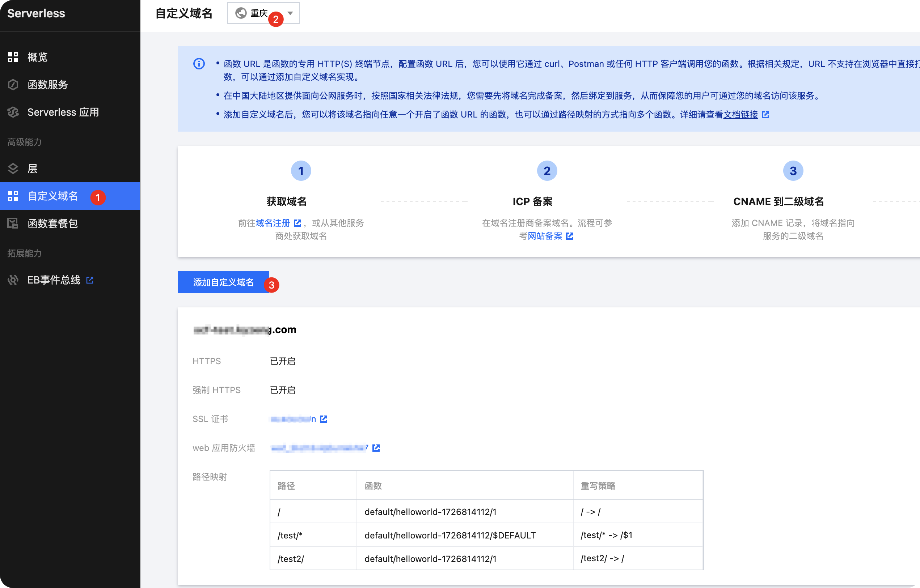This screenshot has height=588, width=920.
Task: Open 函数服务 sidebar menu item
Action: 47,85
